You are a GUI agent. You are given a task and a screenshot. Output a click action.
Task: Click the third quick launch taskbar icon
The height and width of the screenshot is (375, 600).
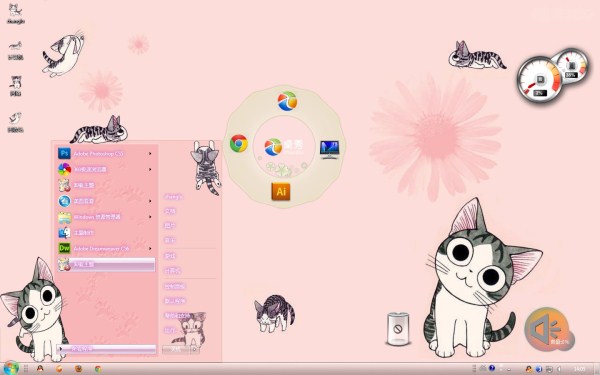pos(78,368)
